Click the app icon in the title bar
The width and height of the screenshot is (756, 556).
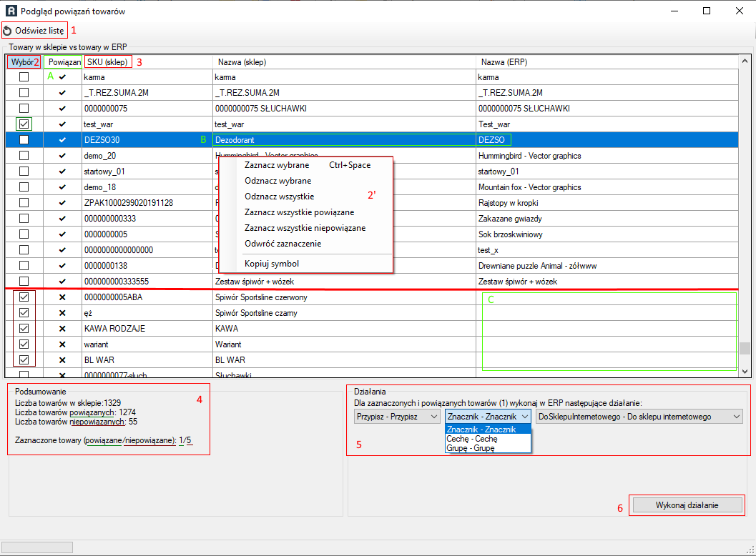pyautogui.click(x=11, y=11)
